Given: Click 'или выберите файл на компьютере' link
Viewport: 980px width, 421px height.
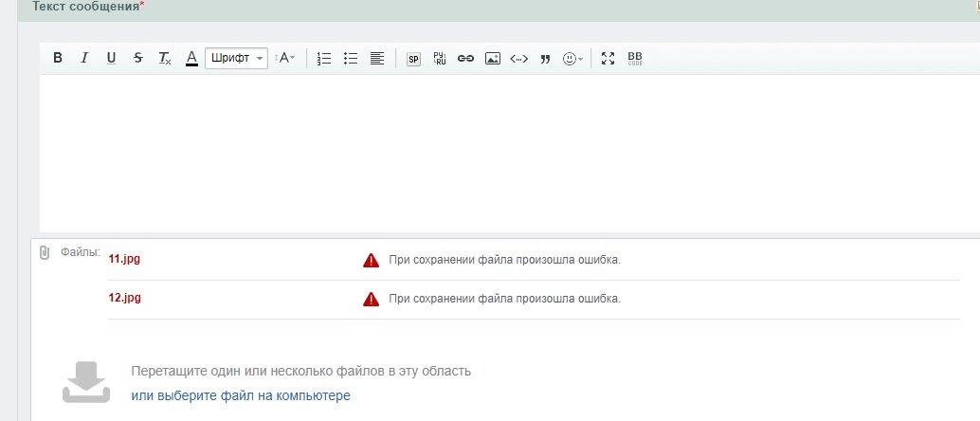Looking at the screenshot, I should click(x=241, y=395).
